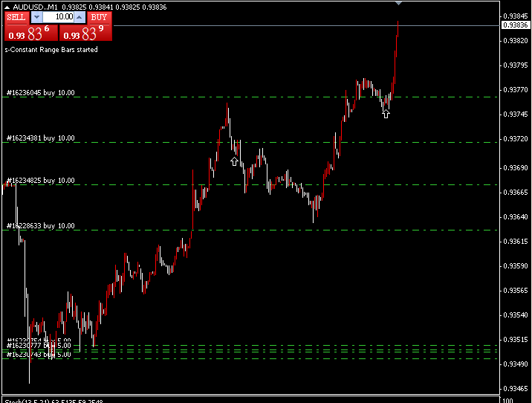Click the 0.93820 price scale label
This screenshot has width=532, height=403.
point(516,41)
